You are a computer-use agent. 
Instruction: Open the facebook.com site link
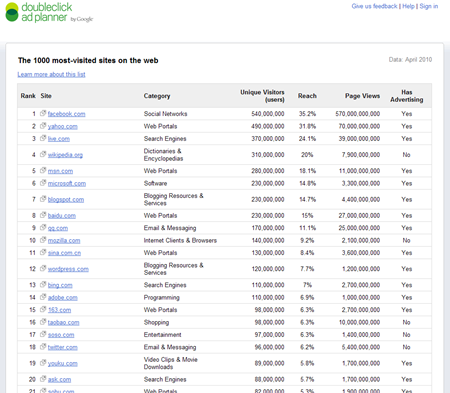[66, 114]
